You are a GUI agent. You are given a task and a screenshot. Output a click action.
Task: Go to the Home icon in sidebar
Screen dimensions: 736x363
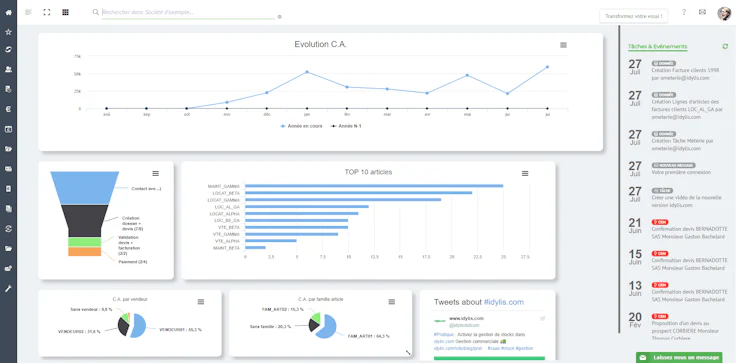(x=8, y=12)
